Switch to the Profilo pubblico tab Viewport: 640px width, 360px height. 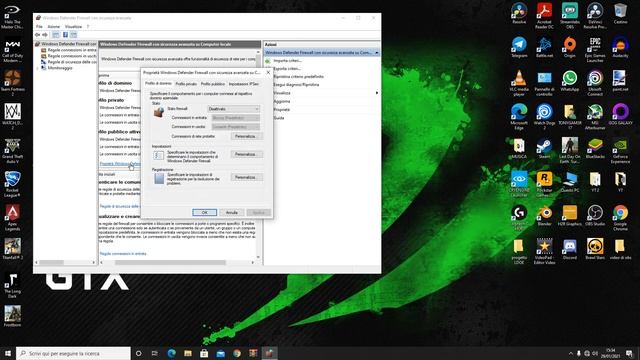click(213, 84)
